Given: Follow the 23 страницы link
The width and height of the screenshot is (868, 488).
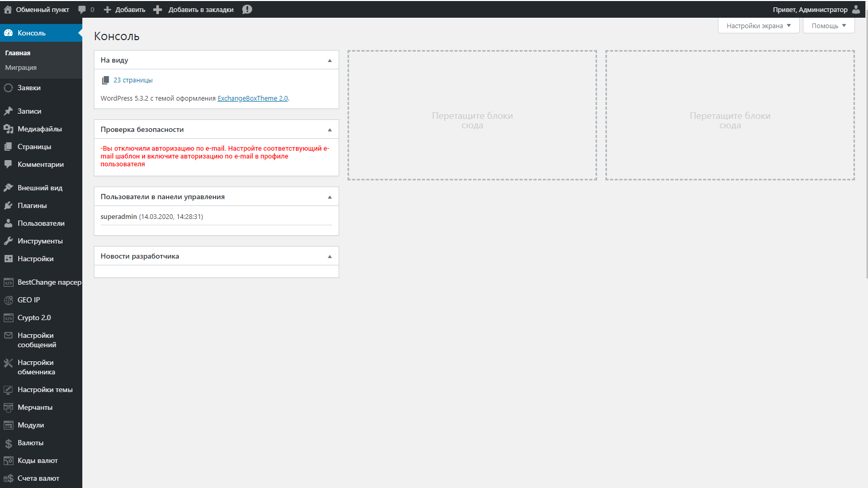Looking at the screenshot, I should tap(133, 80).
